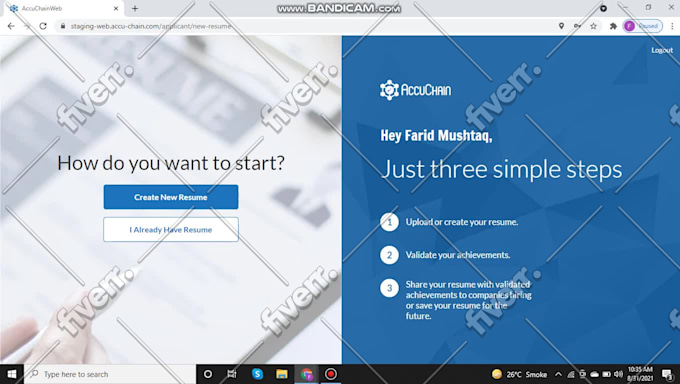The image size is (680, 384).
Task: Click the AccuChain logo
Action: pos(415,90)
